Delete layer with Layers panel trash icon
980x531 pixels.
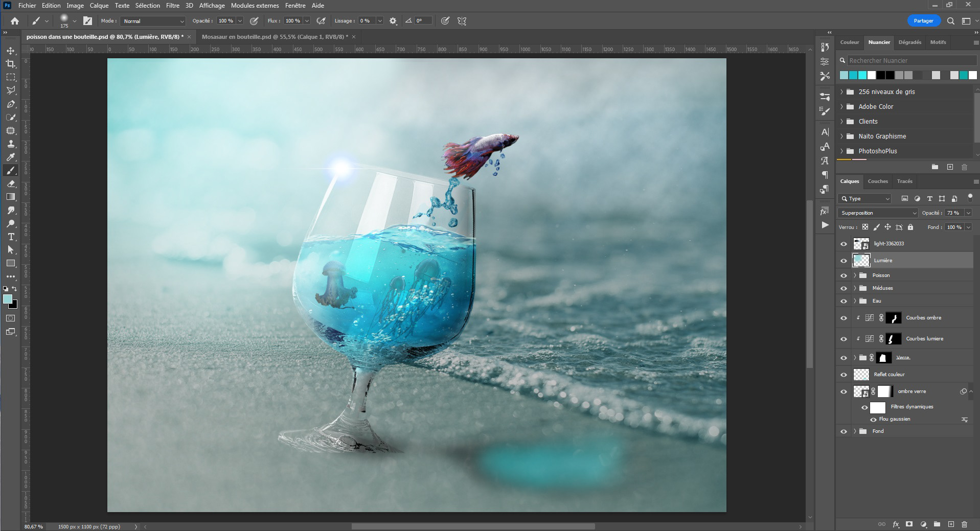tap(965, 524)
